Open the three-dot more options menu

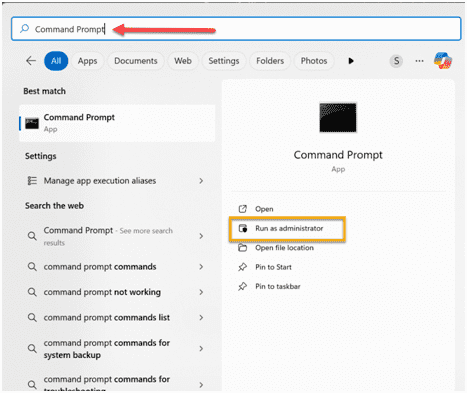[x=419, y=61]
